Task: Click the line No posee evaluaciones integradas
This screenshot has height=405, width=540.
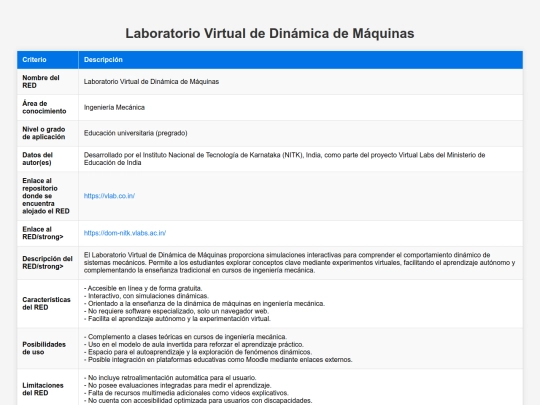Action: (x=177, y=385)
